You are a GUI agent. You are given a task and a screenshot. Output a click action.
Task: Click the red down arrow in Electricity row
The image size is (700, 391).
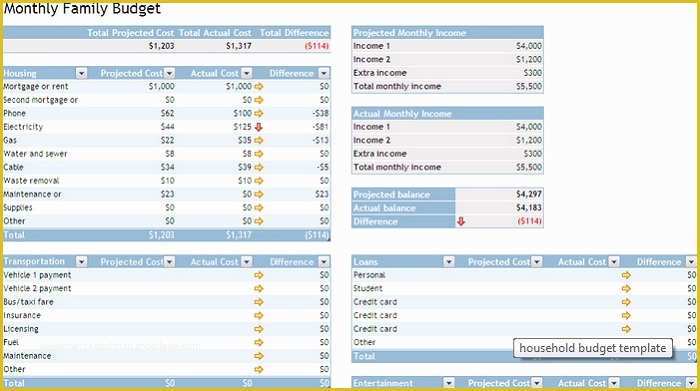pos(258,127)
